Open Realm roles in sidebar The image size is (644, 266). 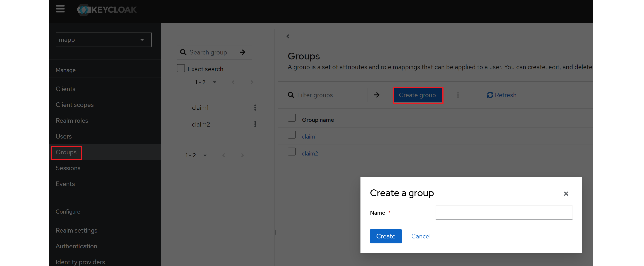click(x=72, y=121)
